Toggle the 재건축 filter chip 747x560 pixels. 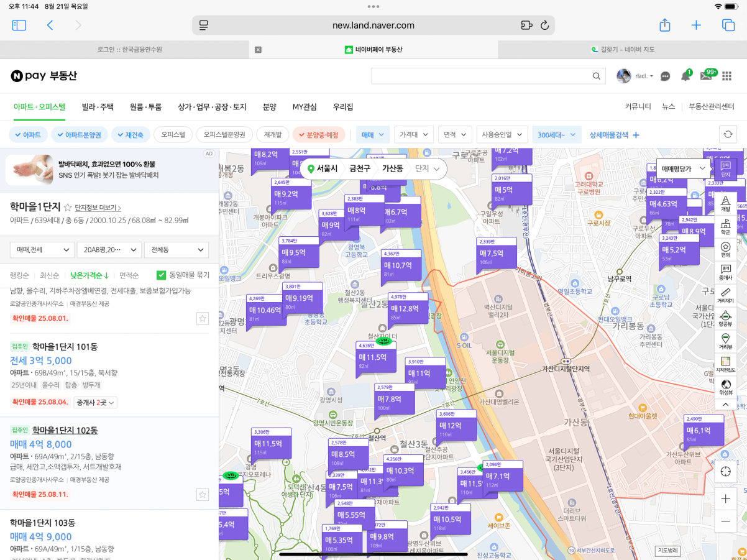[x=131, y=134]
